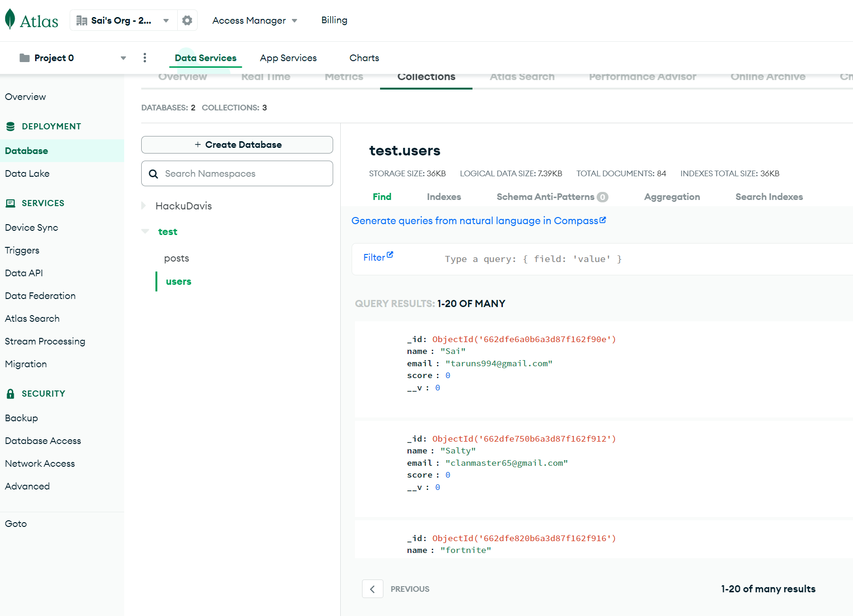Viewport: 853px width, 616px height.
Task: Open Schema Anti-Patterns tab
Action: click(552, 197)
